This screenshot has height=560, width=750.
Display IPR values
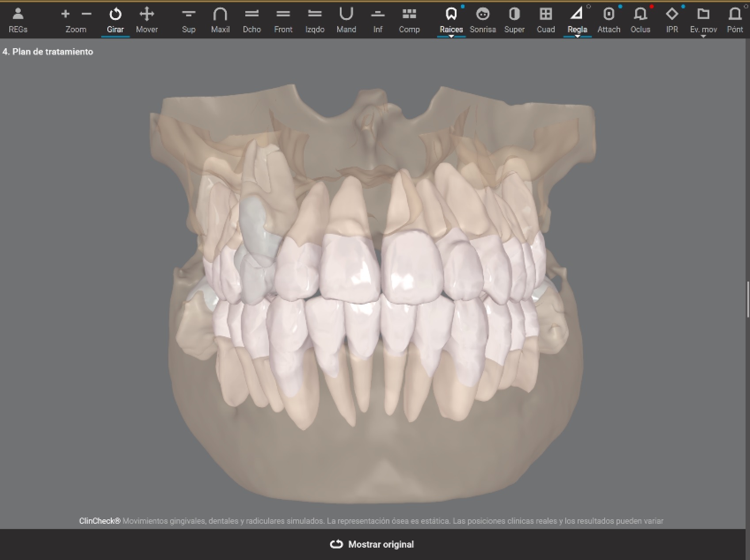coord(672,18)
